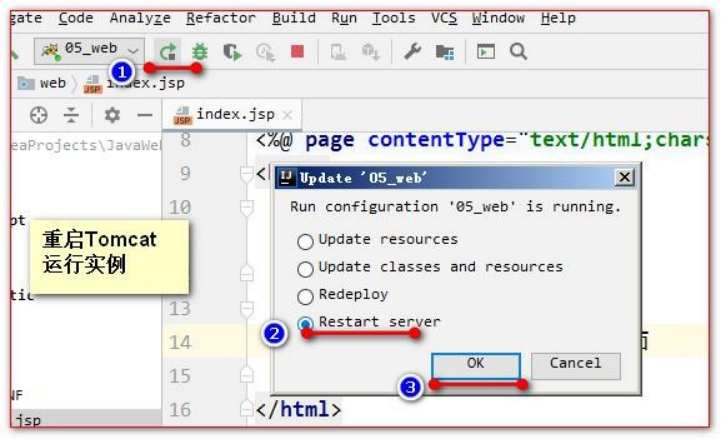Confirm the dialog with OK
722x439 pixels.
pyautogui.click(x=476, y=365)
